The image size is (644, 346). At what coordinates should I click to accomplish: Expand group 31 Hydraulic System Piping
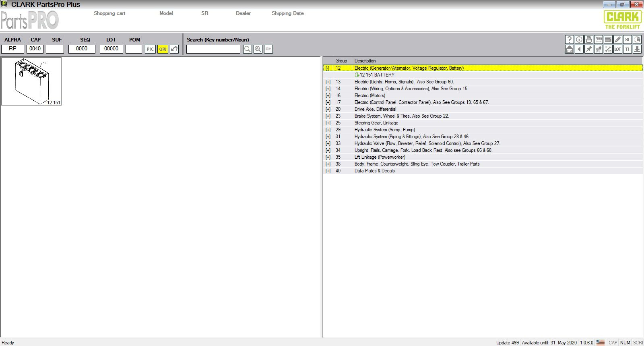(x=328, y=137)
